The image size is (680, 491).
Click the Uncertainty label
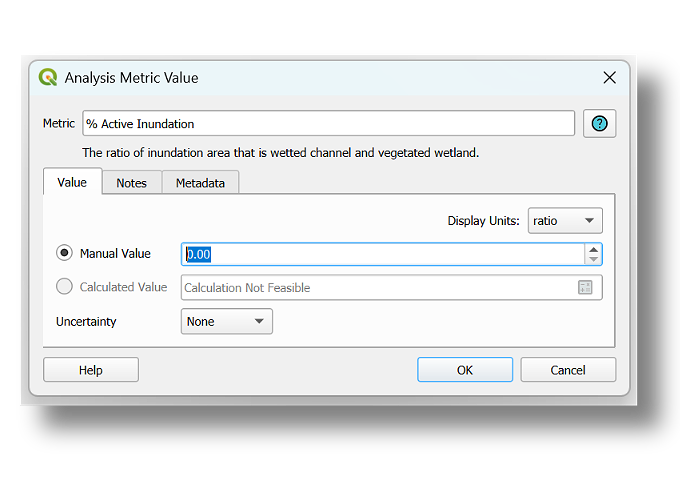pyautogui.click(x=86, y=321)
